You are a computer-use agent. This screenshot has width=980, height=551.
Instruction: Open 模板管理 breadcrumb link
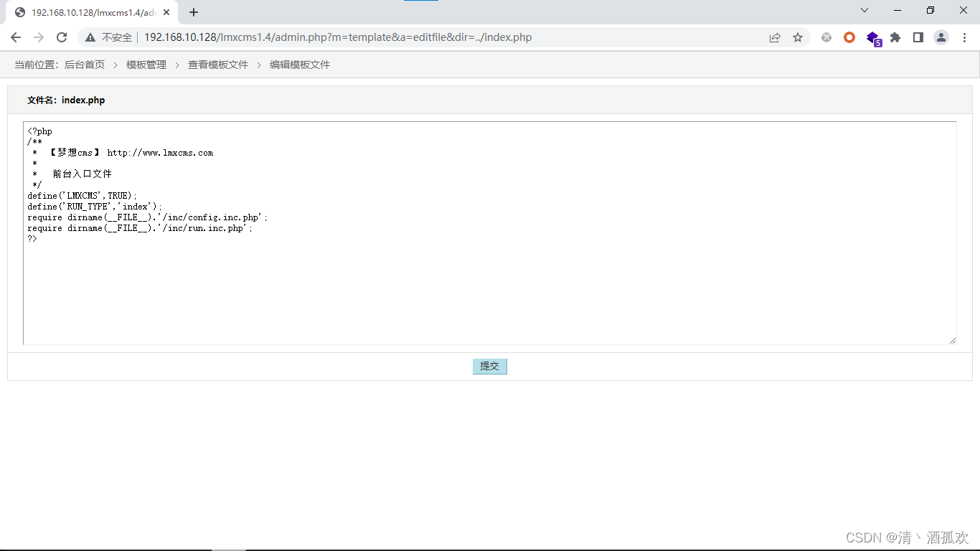146,65
